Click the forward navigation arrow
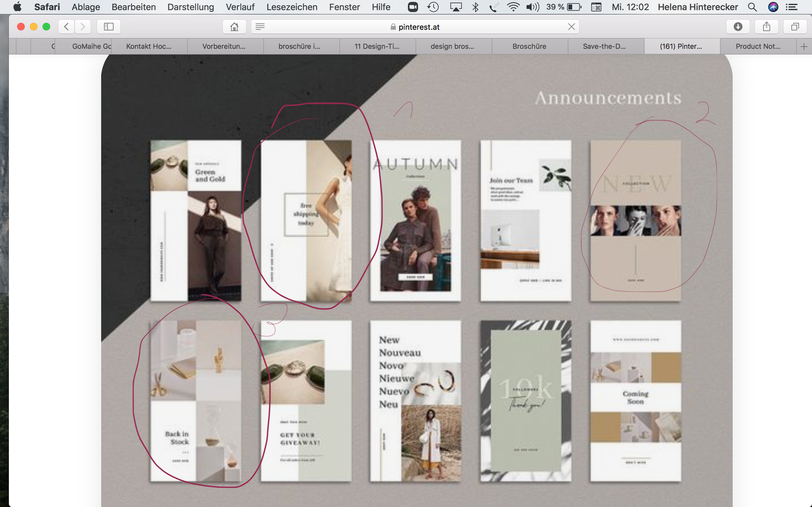Screen dimensions: 812x507 pyautogui.click(x=82, y=27)
